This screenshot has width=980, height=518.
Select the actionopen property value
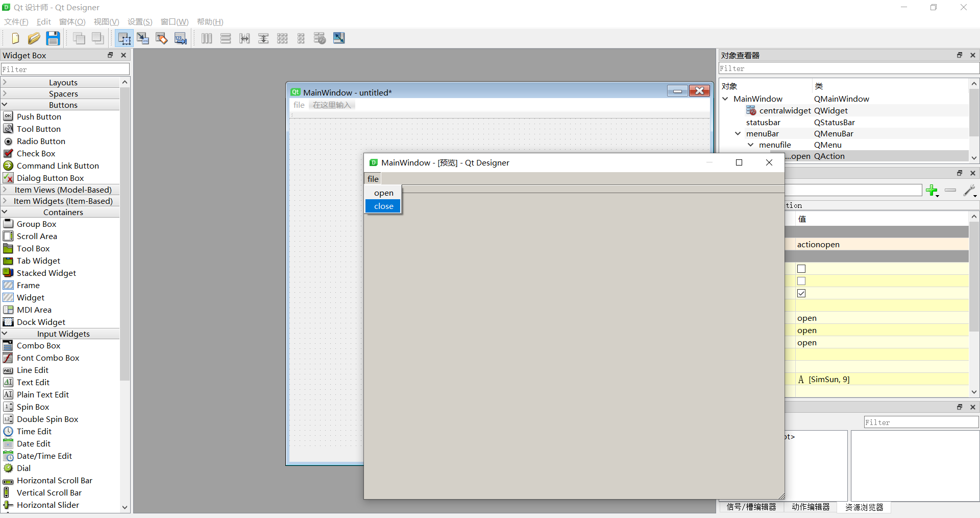click(x=881, y=244)
